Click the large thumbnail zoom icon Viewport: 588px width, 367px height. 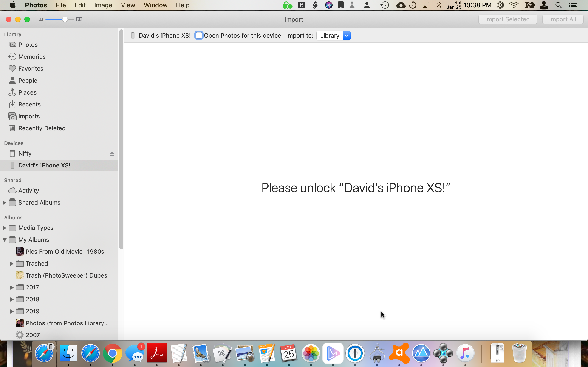[79, 19]
